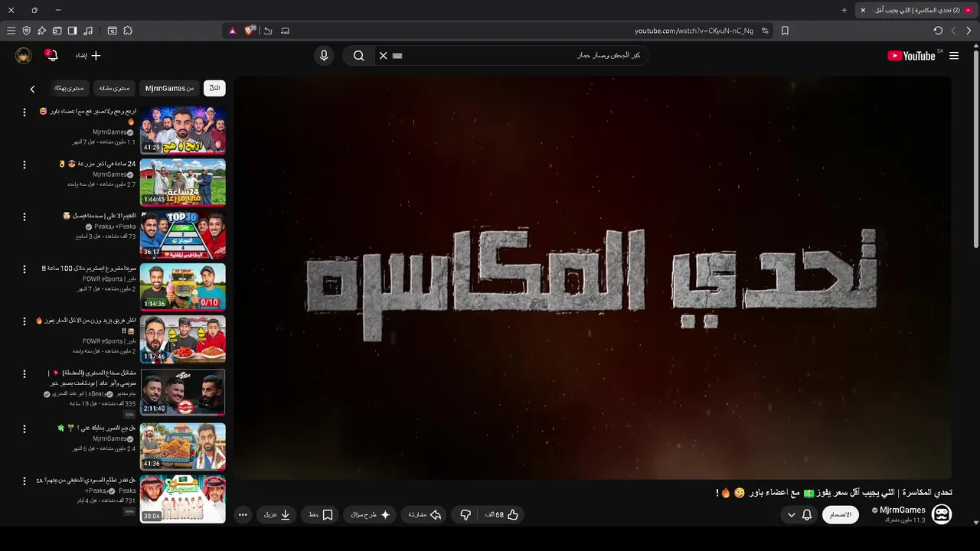Open the Leo AI sparkle icon
Screen dimensions: 980x551
(41, 31)
